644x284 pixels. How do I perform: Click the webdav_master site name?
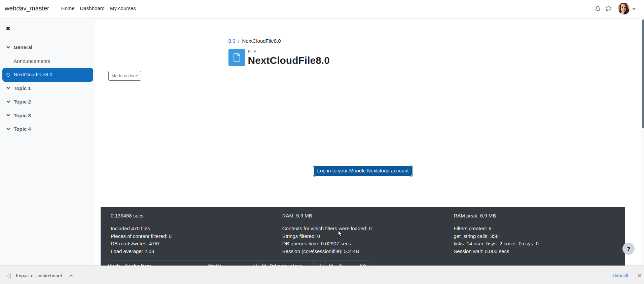point(27,8)
